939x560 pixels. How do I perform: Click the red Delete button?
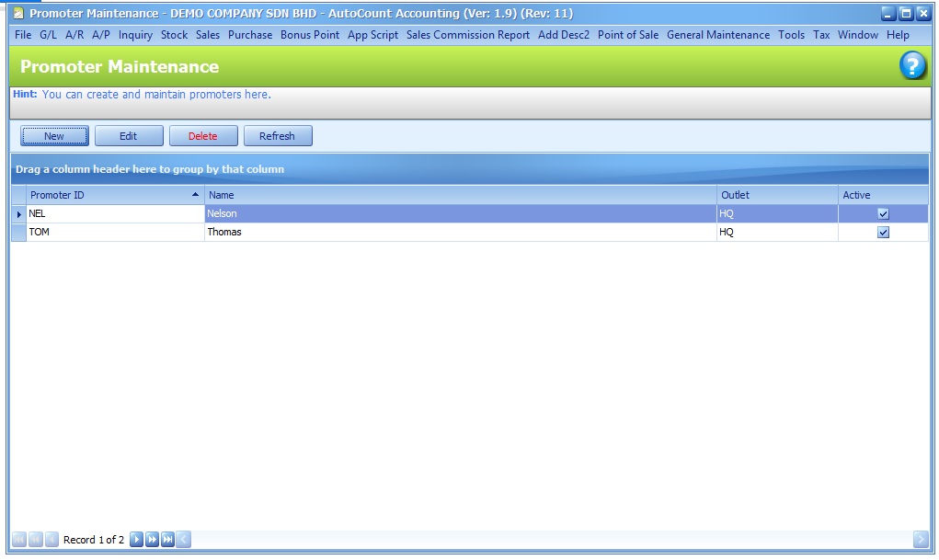pyautogui.click(x=203, y=136)
